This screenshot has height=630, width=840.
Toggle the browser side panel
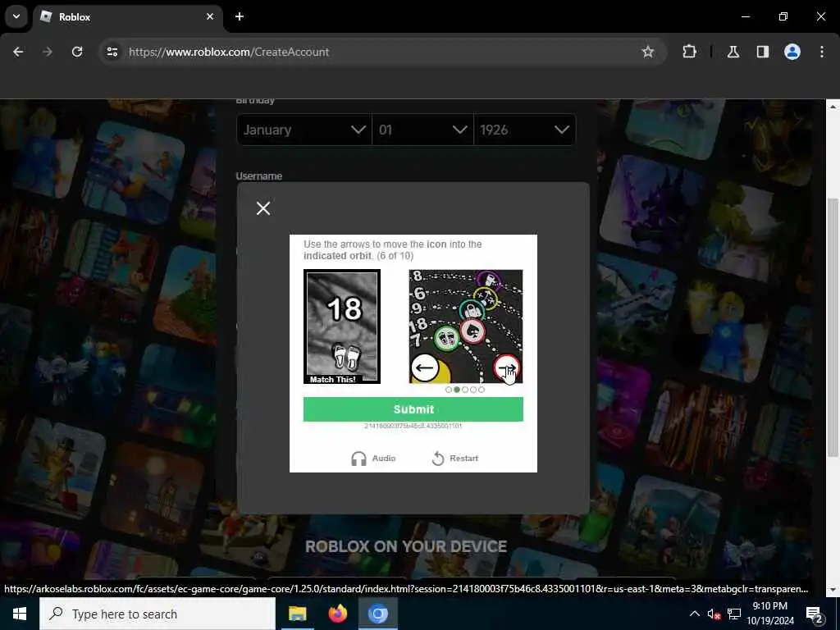[763, 52]
